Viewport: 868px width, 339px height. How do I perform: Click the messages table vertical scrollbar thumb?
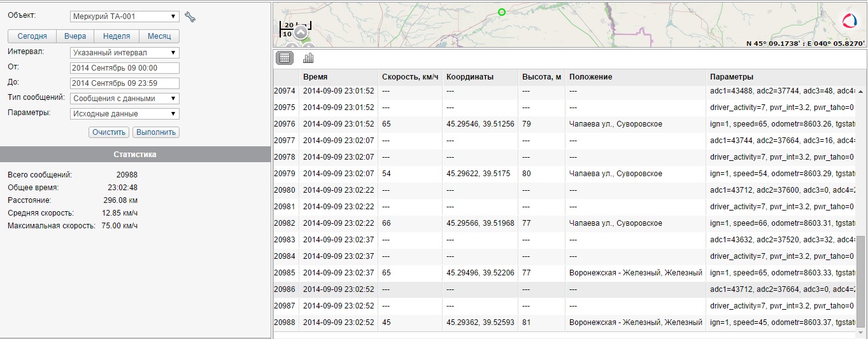(x=861, y=281)
